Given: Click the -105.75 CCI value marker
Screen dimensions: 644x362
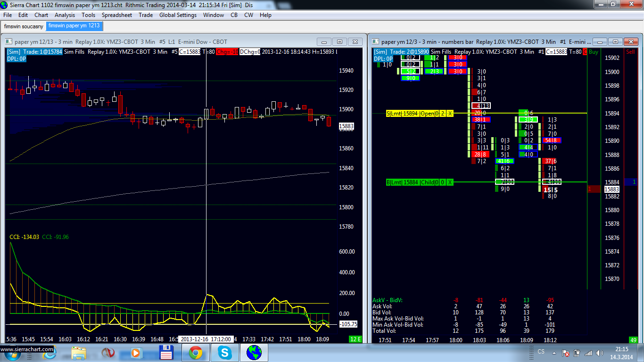Looking at the screenshot, I should pyautogui.click(x=348, y=324).
